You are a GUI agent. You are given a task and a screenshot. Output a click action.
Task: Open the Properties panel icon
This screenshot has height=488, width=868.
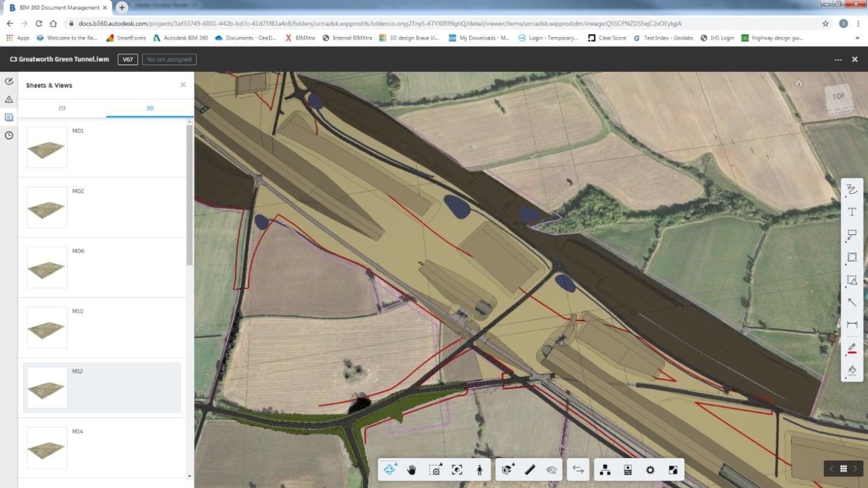[628, 470]
